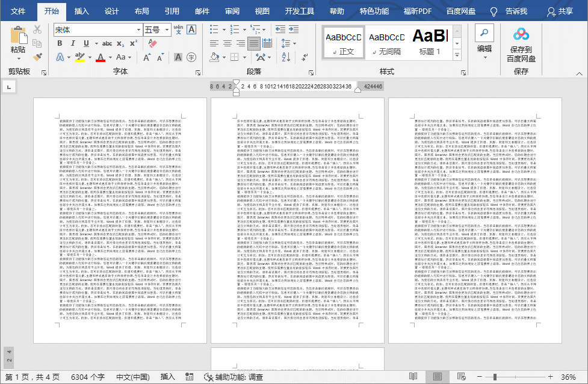Open the 审阅 ribbon tab

coord(232,11)
